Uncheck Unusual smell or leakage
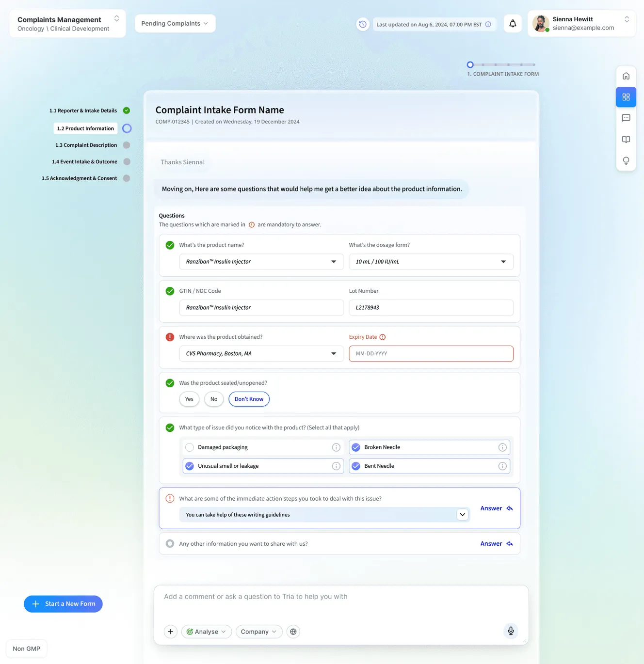The image size is (644, 664). pos(190,466)
